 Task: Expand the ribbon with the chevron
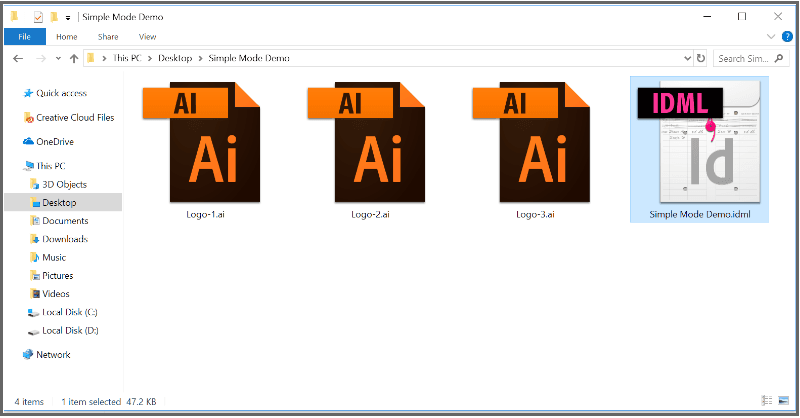coord(771,36)
